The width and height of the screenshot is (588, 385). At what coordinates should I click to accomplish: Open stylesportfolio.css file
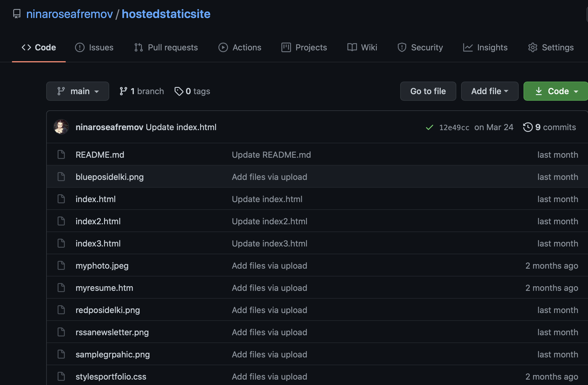point(111,377)
